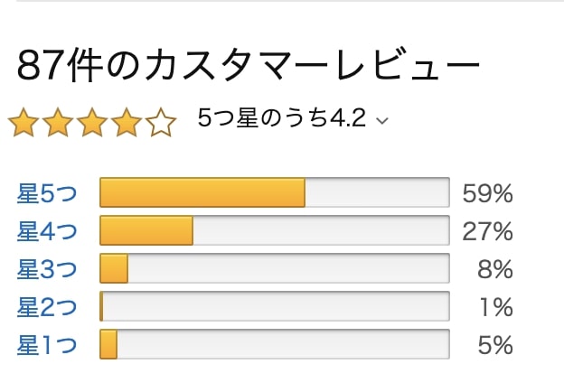Expand the chevron next to 5つ星のうち4.2

(x=382, y=121)
